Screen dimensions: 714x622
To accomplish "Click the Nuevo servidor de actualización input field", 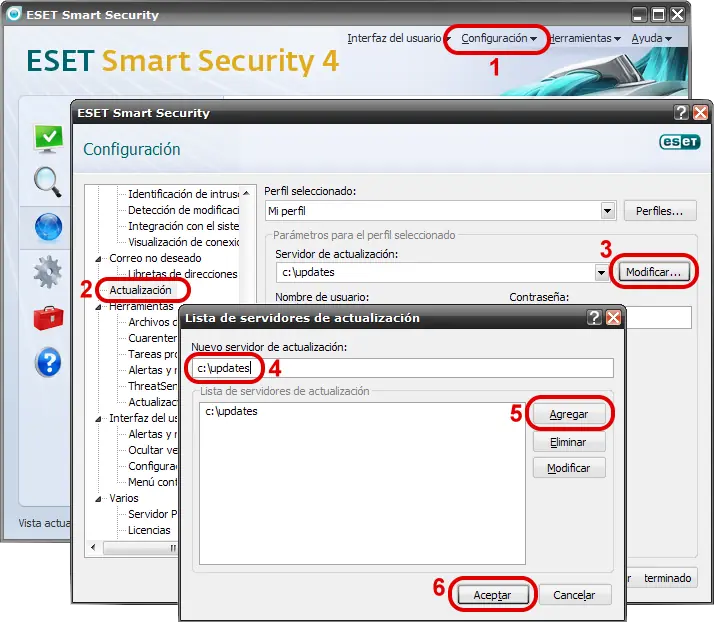I will tap(403, 368).
